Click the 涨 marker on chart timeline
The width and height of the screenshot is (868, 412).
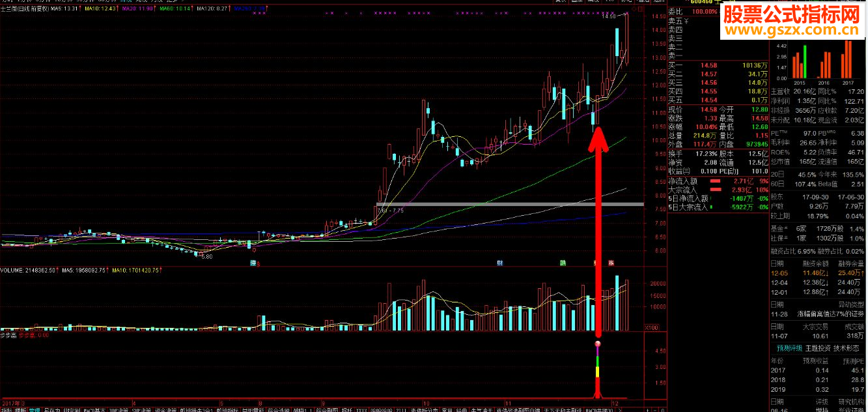(611, 263)
